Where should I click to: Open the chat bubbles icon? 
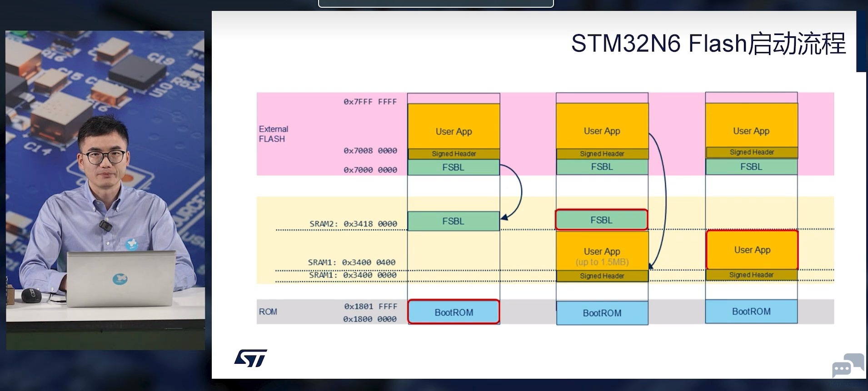pyautogui.click(x=848, y=366)
